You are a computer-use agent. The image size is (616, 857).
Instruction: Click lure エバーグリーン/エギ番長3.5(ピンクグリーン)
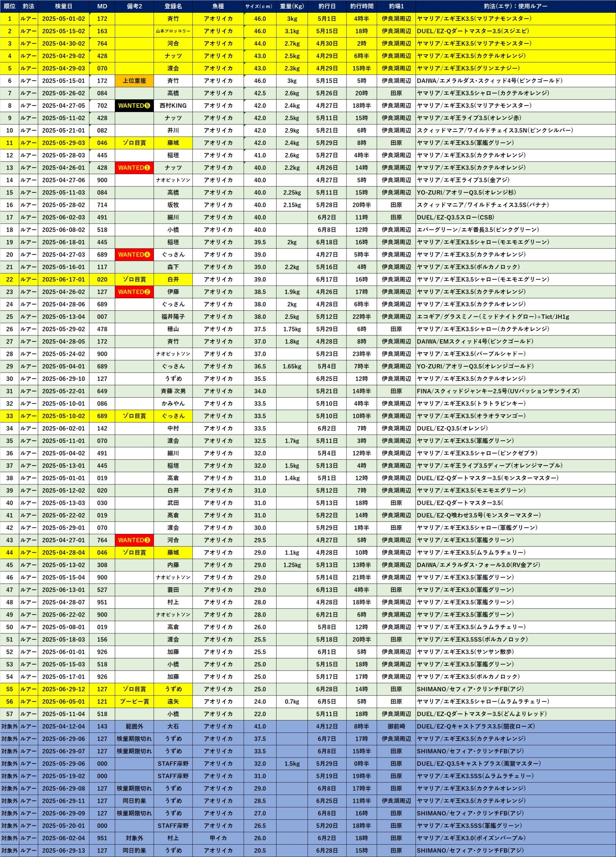478,230
